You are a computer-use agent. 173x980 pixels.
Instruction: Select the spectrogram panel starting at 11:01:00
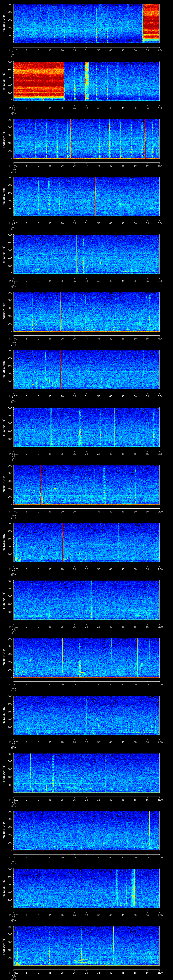(x=86, y=24)
